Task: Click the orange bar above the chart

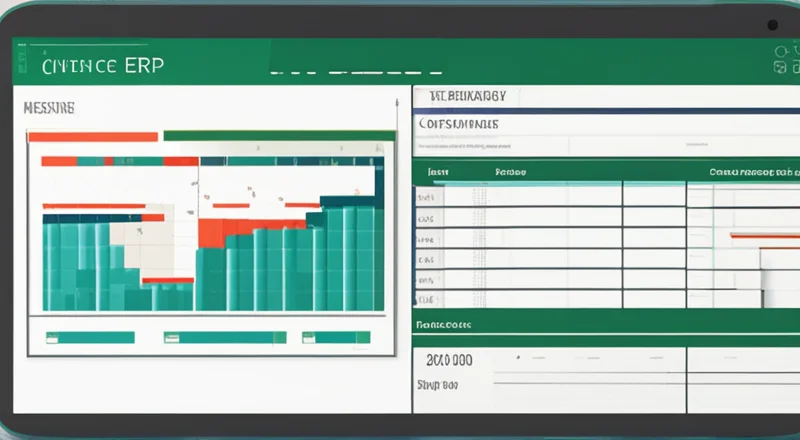Action: 92,136
